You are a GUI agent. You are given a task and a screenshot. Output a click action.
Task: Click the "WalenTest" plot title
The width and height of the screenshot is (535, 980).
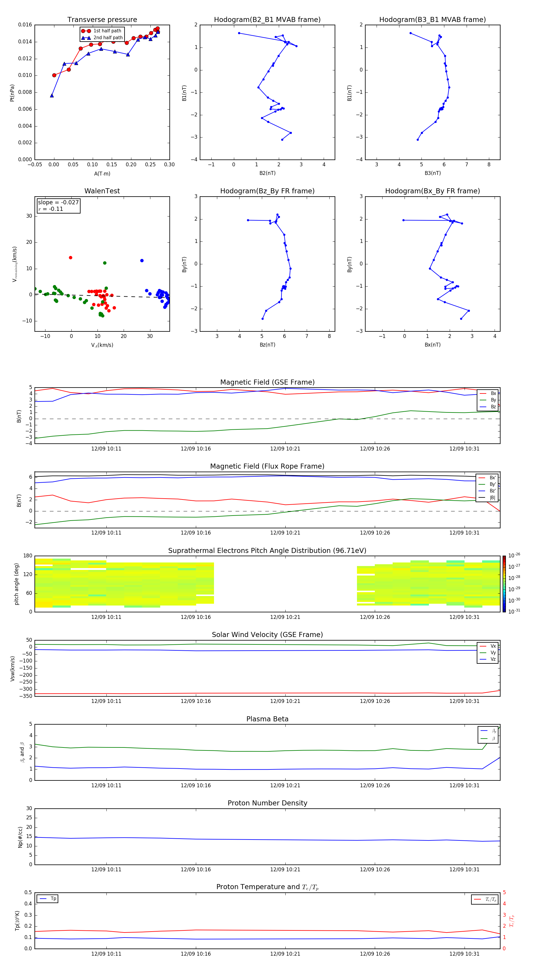tap(102, 191)
